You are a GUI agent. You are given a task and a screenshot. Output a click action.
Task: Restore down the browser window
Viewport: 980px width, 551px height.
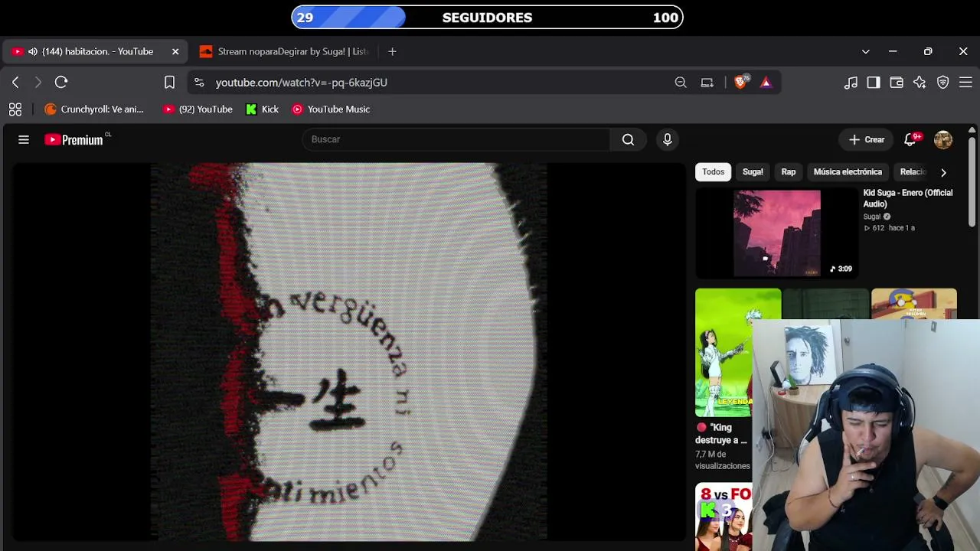(928, 51)
